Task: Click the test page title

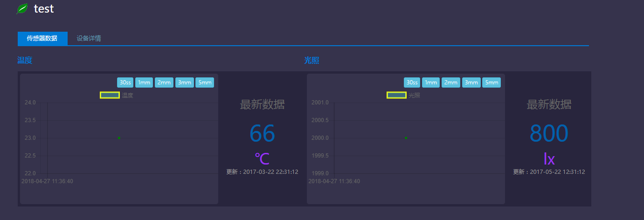Action: tap(44, 9)
